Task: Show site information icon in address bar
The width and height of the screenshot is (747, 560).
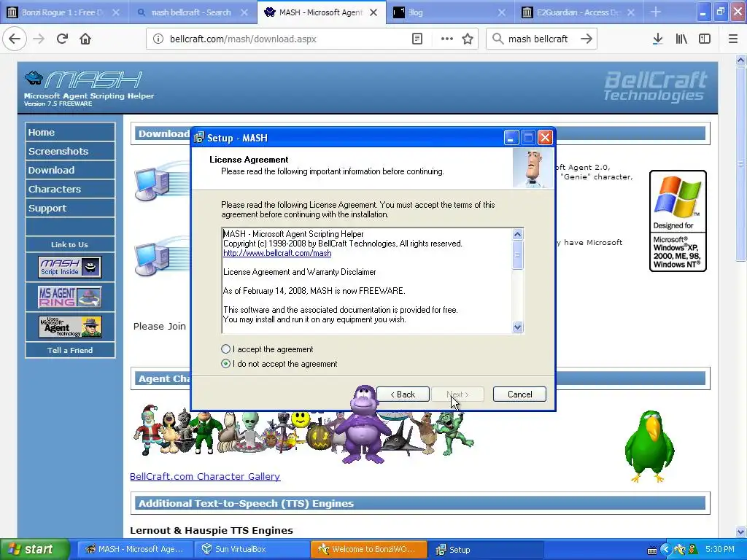Action: (158, 39)
